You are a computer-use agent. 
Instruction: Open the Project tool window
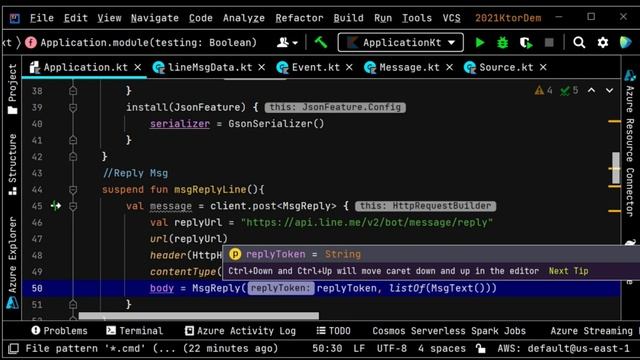click(x=12, y=89)
